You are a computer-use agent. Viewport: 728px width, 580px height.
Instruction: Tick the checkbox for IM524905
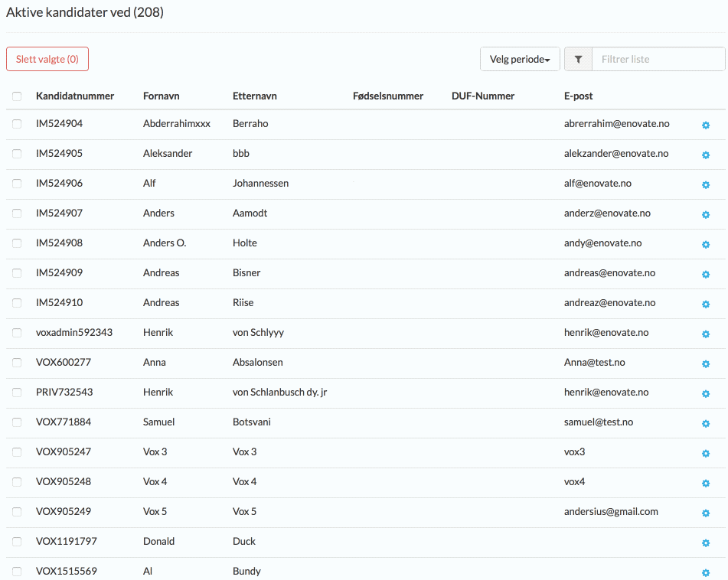pyautogui.click(x=17, y=153)
